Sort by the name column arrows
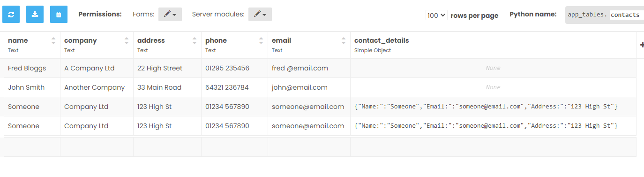The height and width of the screenshot is (177, 644). 53,41
